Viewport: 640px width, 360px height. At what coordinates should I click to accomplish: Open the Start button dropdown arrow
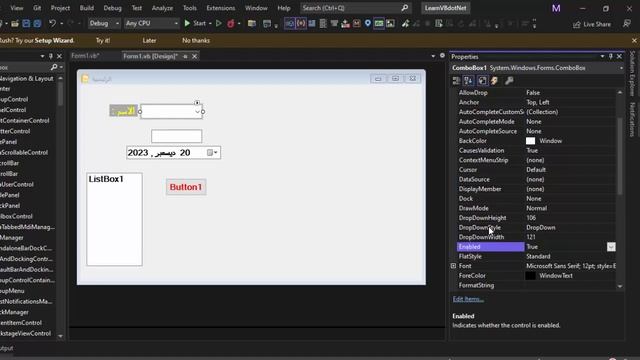point(210,24)
